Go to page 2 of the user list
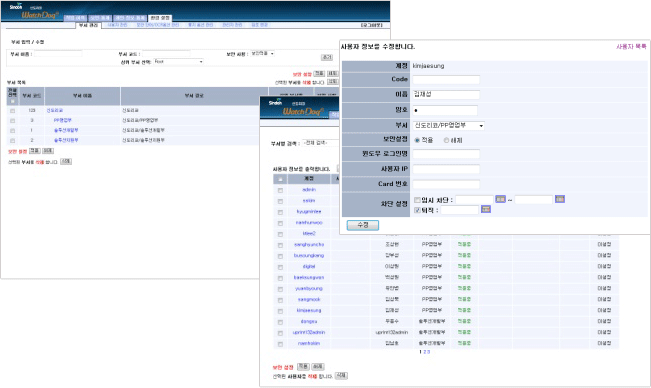The image size is (651, 388). click(x=425, y=352)
